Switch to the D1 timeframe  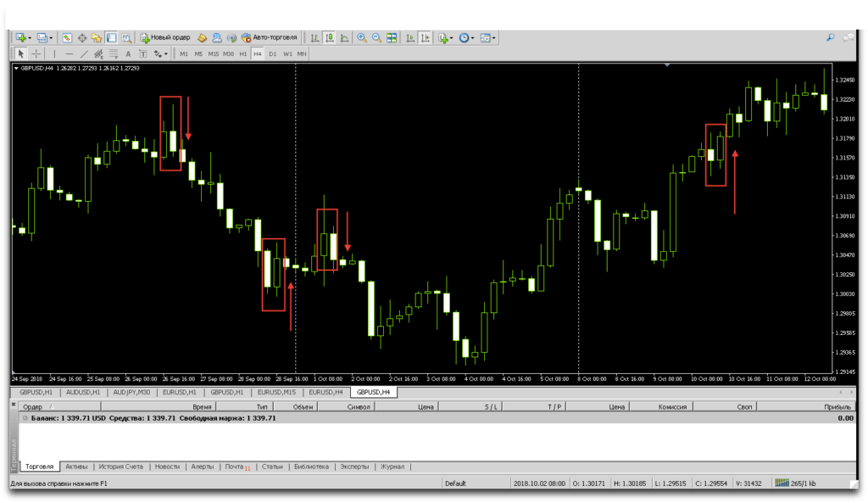(272, 53)
